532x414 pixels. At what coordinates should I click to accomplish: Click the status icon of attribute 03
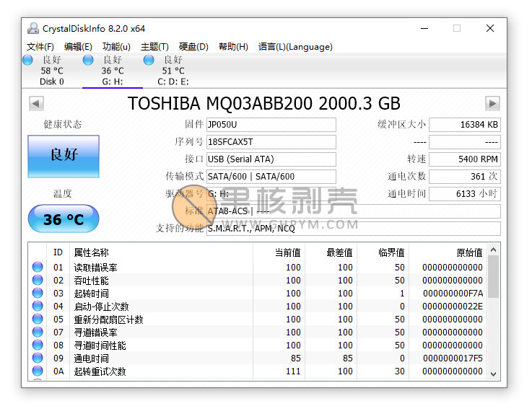tap(38, 293)
